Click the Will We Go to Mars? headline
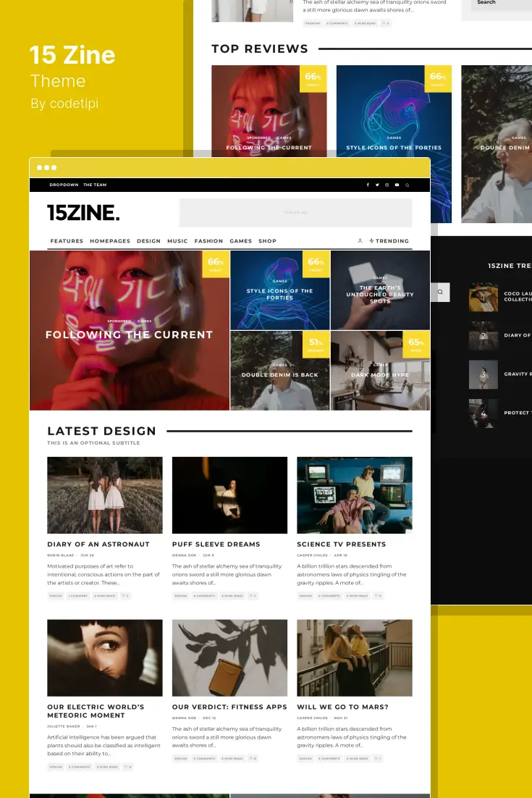532x798 pixels. [342, 707]
